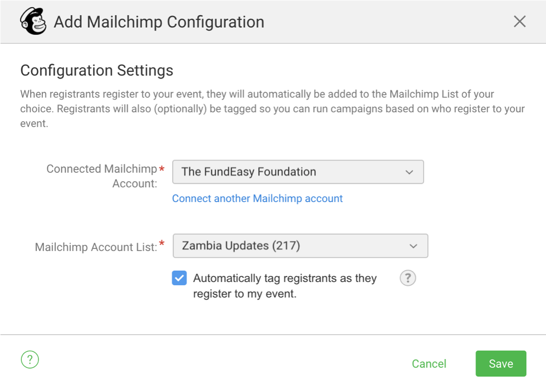Click the 'Connected Mailchimp Account:' field label

[x=102, y=176]
